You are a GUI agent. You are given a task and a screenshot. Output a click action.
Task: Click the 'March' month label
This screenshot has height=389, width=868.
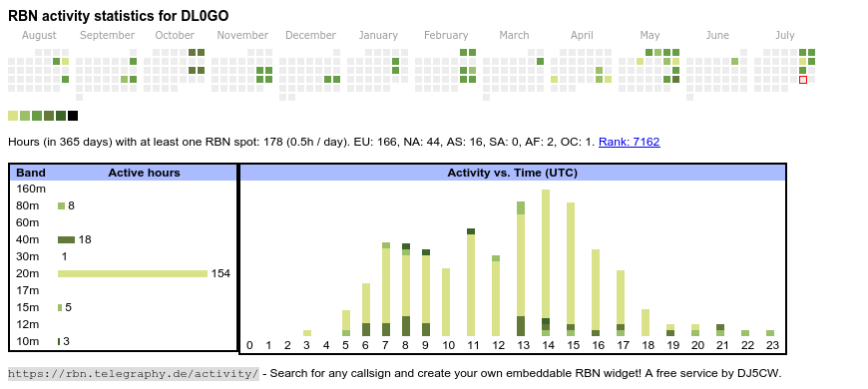[514, 36]
